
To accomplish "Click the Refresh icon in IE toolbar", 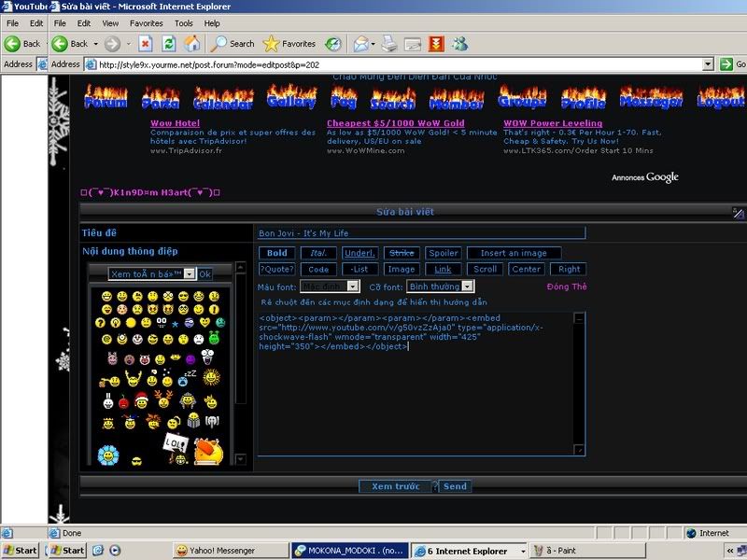I will point(169,44).
